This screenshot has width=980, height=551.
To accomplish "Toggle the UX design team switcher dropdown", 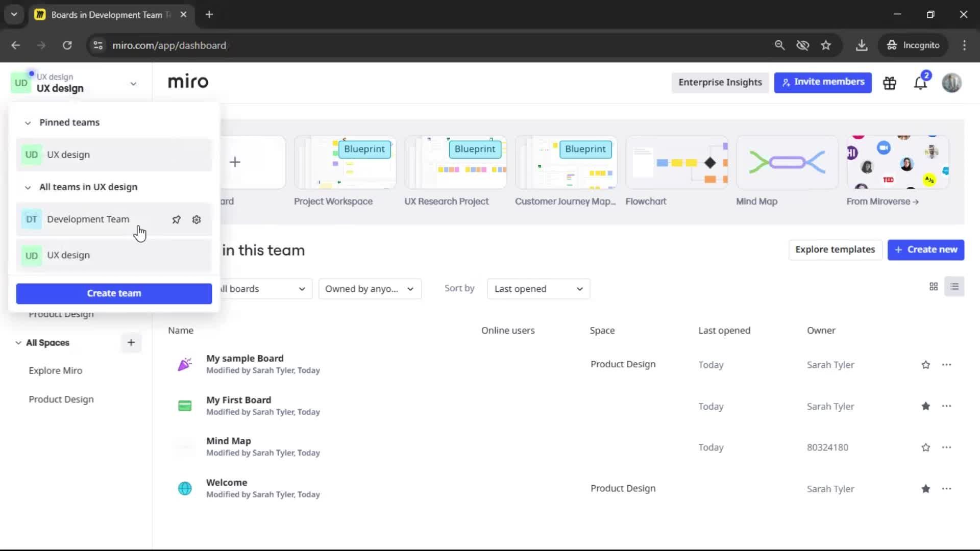I will click(x=133, y=84).
